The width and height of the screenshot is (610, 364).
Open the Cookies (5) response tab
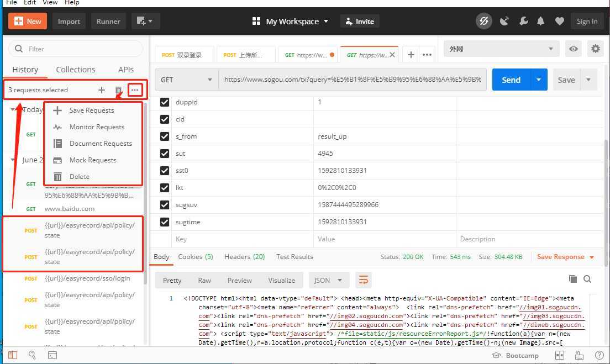coord(195,257)
